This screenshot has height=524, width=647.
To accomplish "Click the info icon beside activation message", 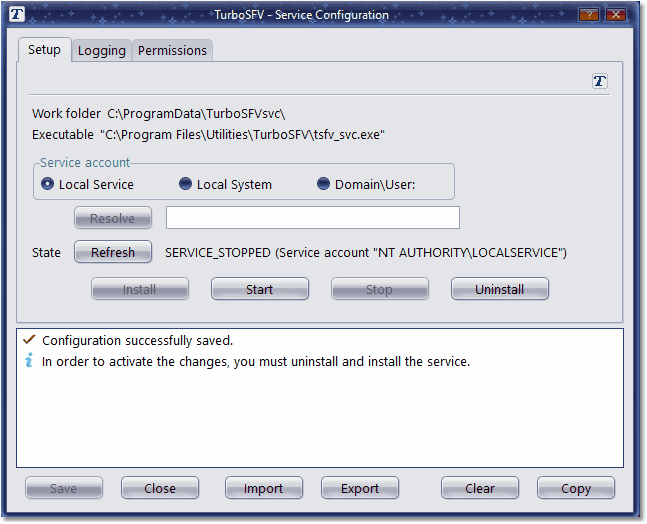I will 29,360.
